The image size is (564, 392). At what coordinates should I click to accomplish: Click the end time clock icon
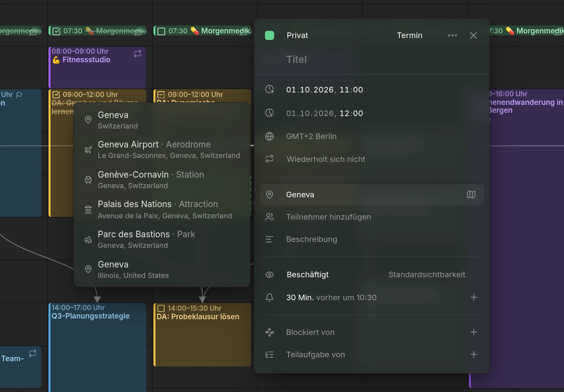[x=270, y=113]
